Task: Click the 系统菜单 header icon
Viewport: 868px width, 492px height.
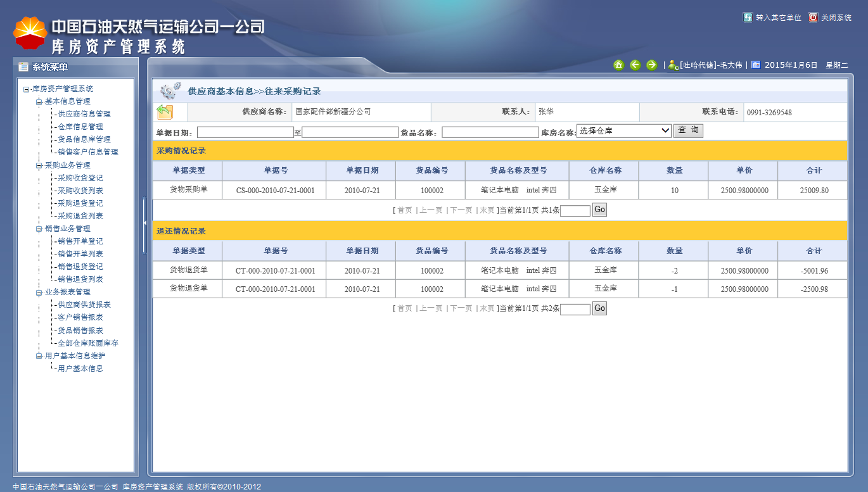Action: point(23,66)
